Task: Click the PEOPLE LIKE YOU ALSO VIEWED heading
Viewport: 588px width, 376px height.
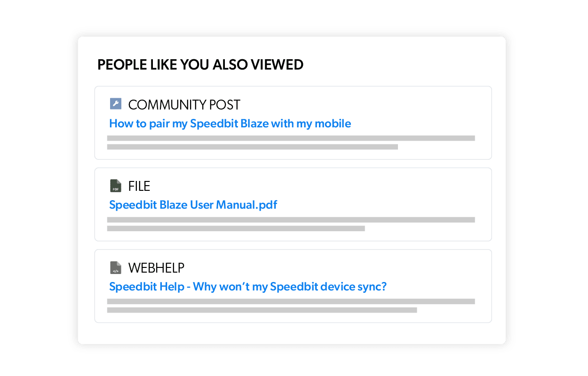Action: pyautogui.click(x=200, y=64)
